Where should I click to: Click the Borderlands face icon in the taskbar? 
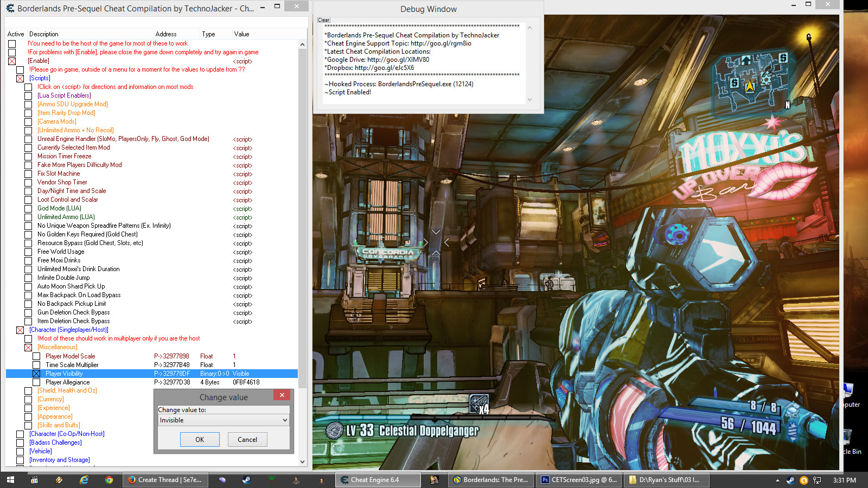[x=434, y=480]
